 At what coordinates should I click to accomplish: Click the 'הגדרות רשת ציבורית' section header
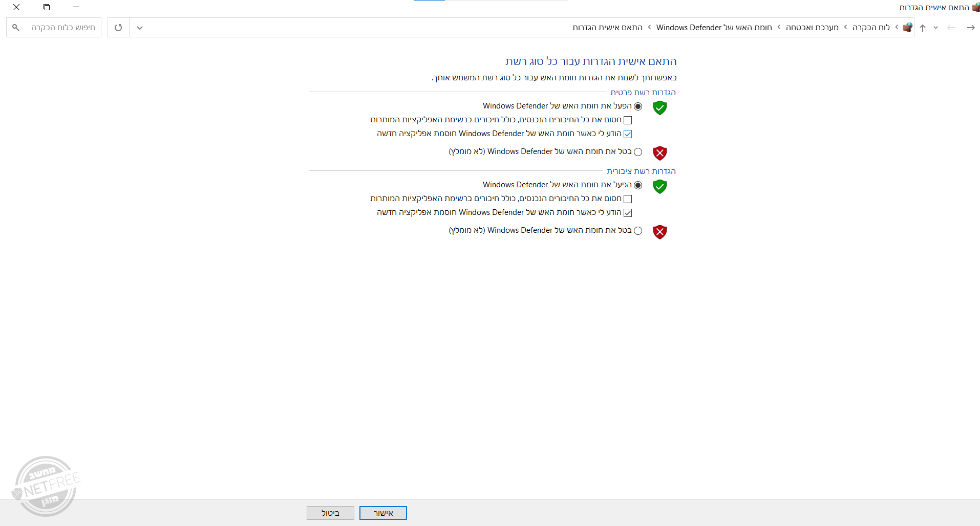pyautogui.click(x=641, y=171)
